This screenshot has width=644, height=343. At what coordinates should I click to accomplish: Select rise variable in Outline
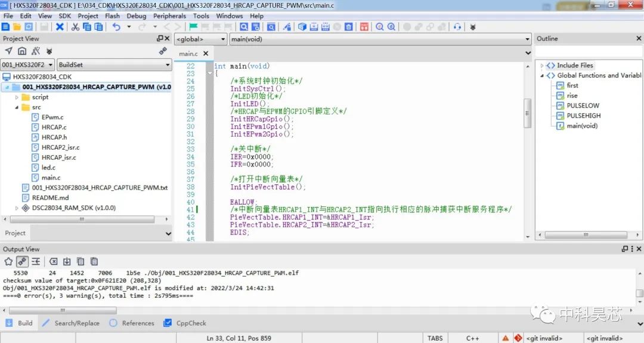coord(572,95)
